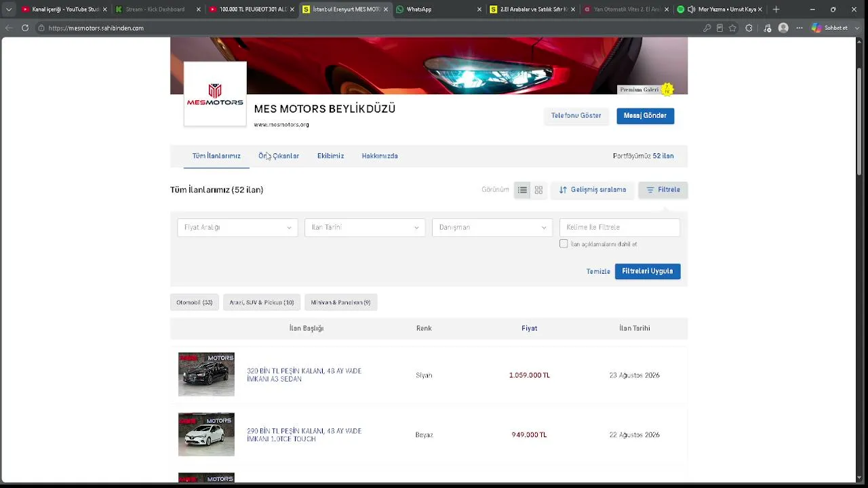This screenshot has height=488, width=868.
Task: Click the Premium Galeri badge on the banner
Action: click(x=646, y=89)
